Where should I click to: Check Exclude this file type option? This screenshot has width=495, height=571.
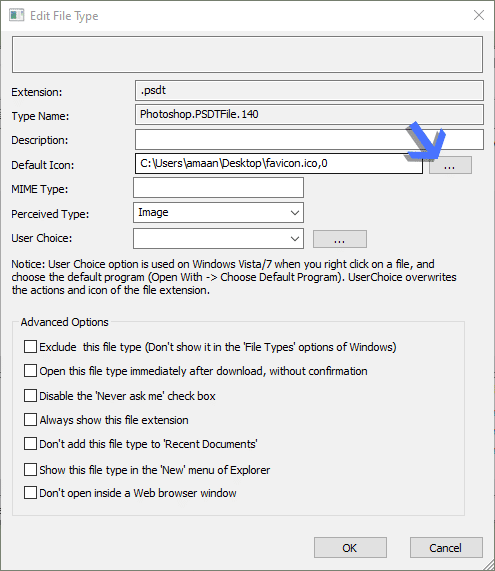click(x=30, y=347)
